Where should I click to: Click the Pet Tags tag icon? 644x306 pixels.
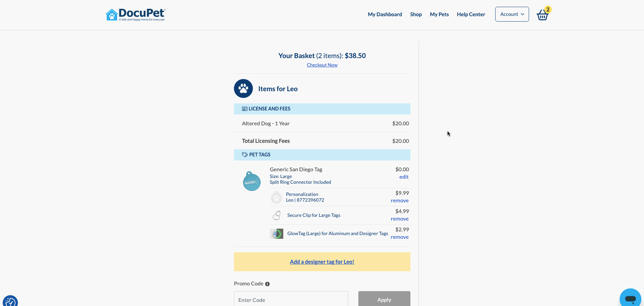coord(245,155)
